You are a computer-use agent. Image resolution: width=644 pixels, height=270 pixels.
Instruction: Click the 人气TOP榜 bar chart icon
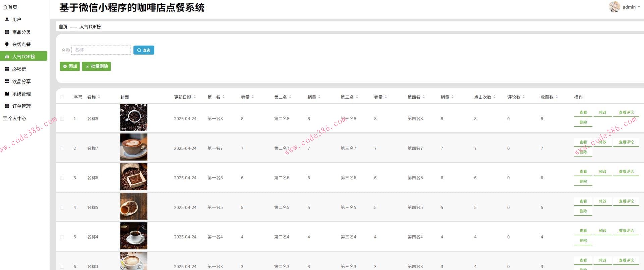tap(7, 57)
